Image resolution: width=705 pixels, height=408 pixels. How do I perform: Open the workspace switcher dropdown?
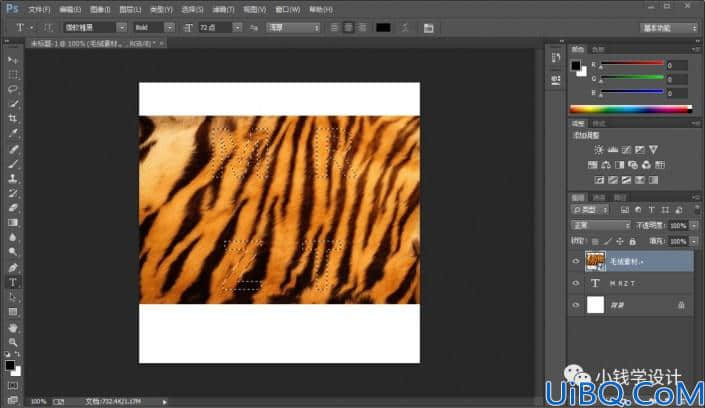669,28
